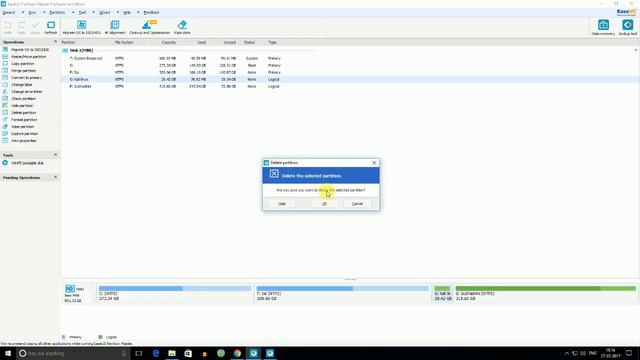Choose View properties operation
Image resolution: width=640 pixels, height=360 pixels.
tap(19, 140)
